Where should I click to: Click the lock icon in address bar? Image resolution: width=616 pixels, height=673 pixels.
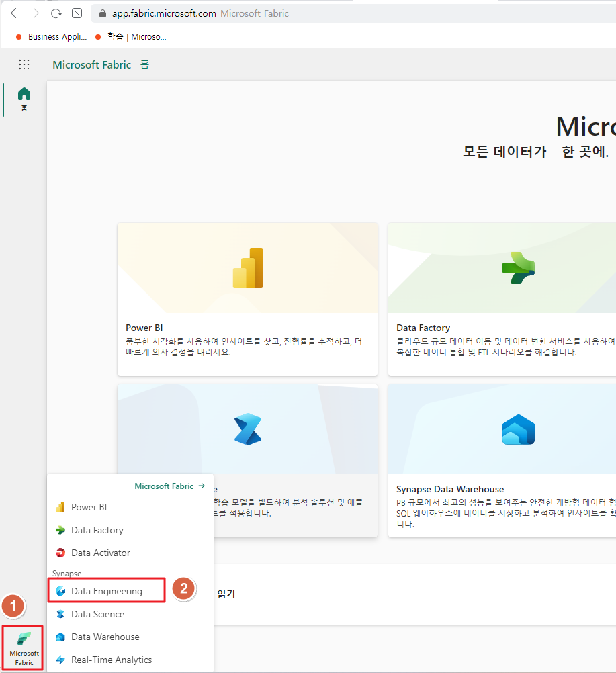(102, 13)
